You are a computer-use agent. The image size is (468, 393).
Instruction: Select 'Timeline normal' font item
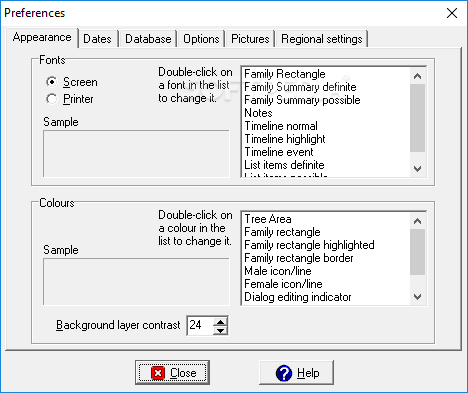click(x=325, y=126)
